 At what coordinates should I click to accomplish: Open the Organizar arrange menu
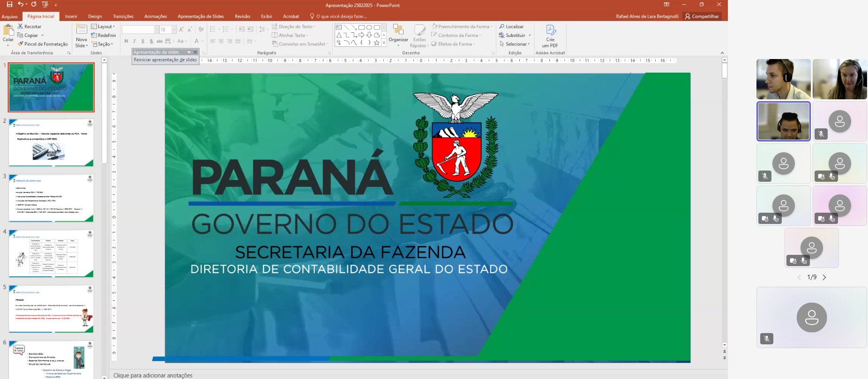(x=398, y=35)
